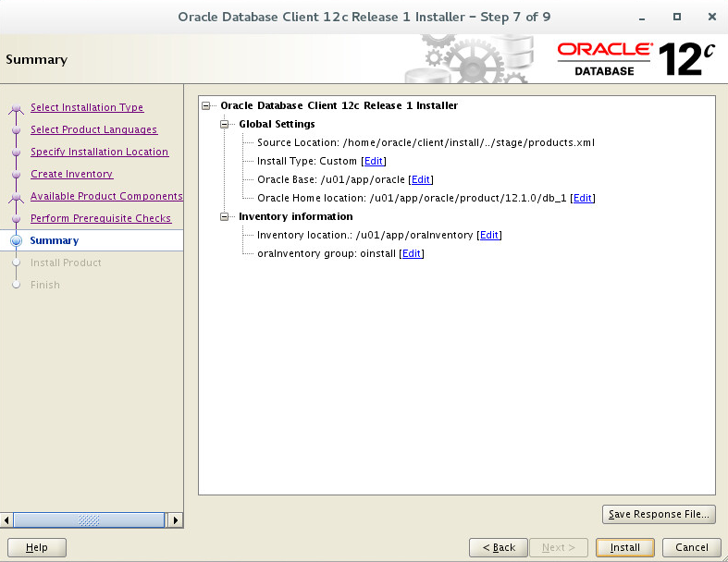Viewport: 728px width, 562px height.
Task: Click the Cancel button
Action: pos(692,547)
